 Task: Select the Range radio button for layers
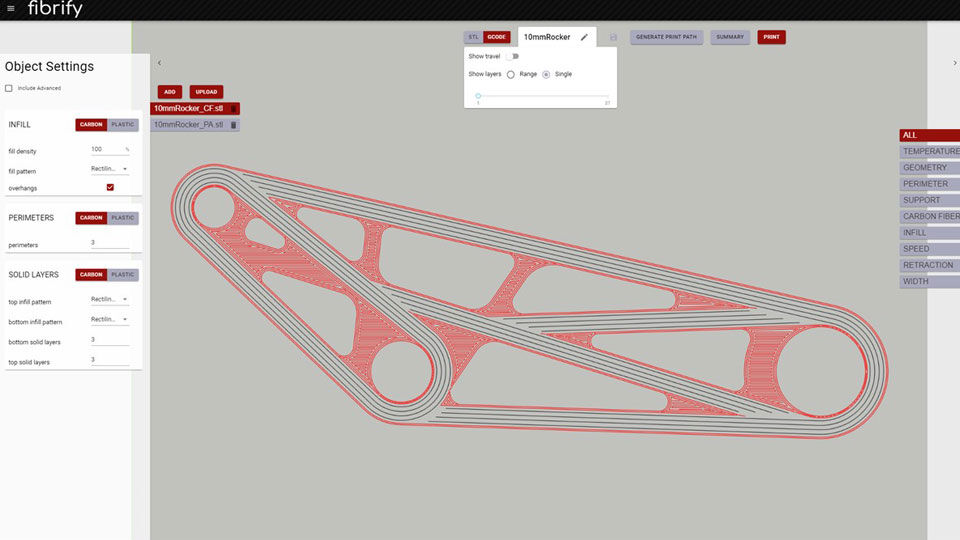click(x=511, y=74)
